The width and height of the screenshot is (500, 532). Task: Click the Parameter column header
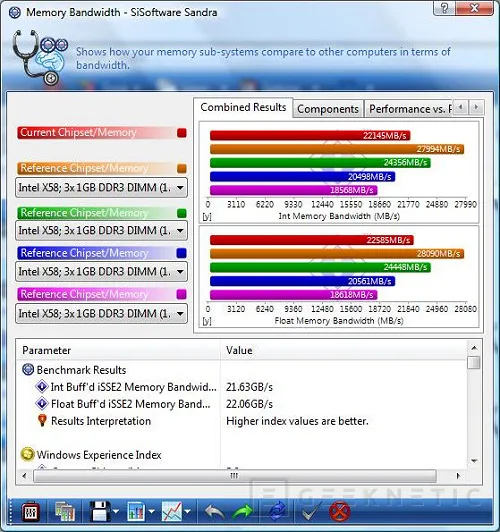tap(118, 350)
